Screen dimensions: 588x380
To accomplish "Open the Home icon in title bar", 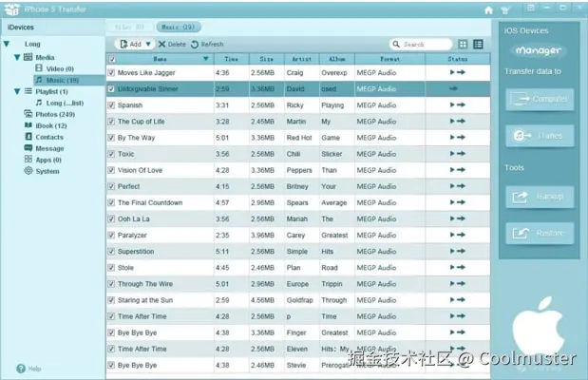I will pos(488,10).
